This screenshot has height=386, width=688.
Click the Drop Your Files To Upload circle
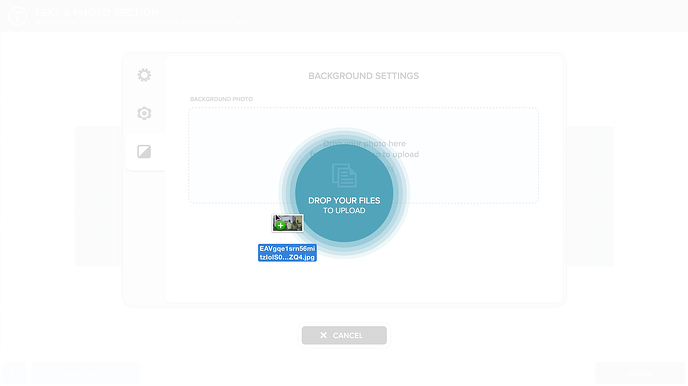[x=344, y=193]
